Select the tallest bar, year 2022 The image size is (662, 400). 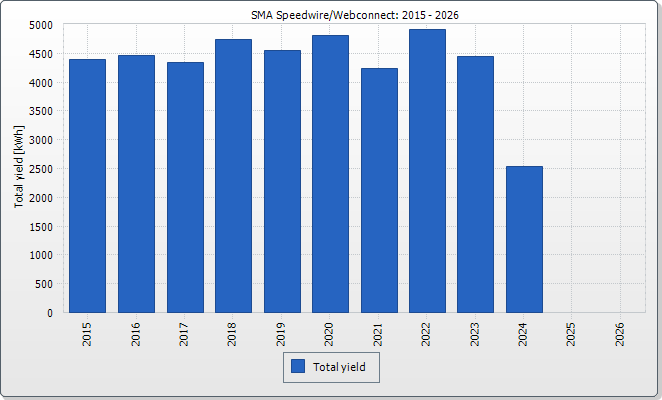pyautogui.click(x=427, y=171)
